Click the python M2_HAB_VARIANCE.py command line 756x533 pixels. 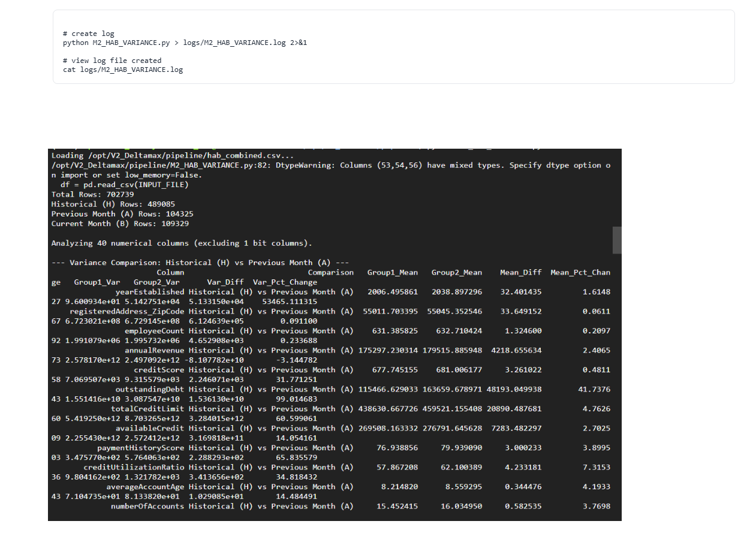coord(185,43)
